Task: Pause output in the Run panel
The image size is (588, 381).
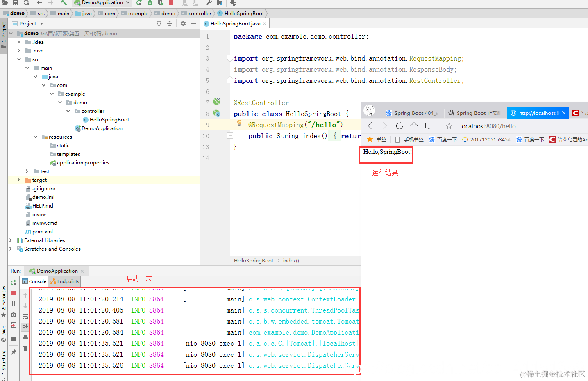Action: [14, 304]
